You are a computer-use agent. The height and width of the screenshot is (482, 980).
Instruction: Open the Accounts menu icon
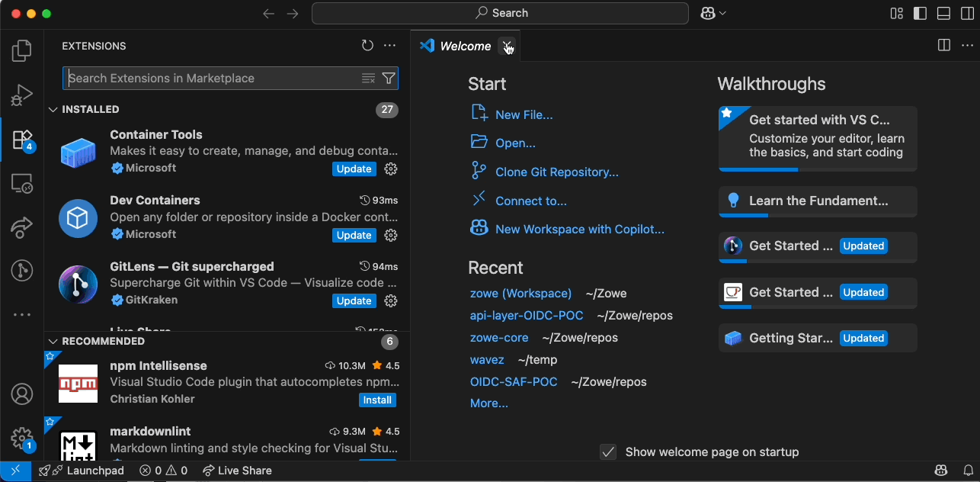pyautogui.click(x=21, y=394)
